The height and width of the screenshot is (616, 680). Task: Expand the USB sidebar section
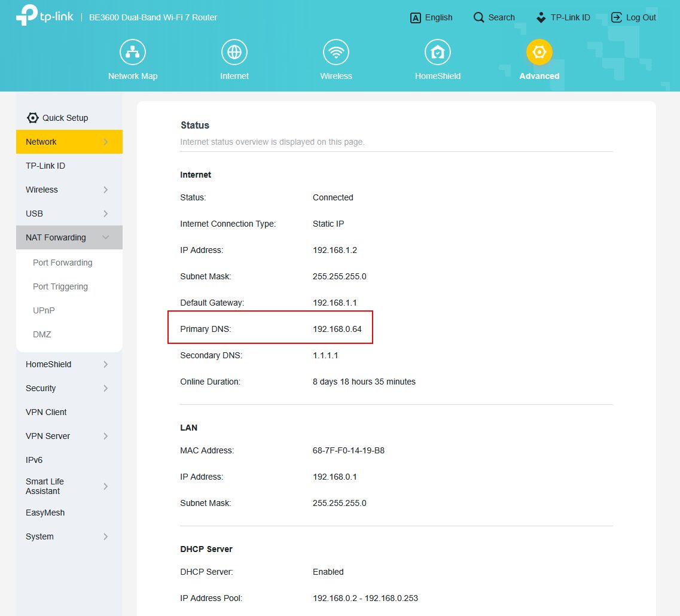105,214
